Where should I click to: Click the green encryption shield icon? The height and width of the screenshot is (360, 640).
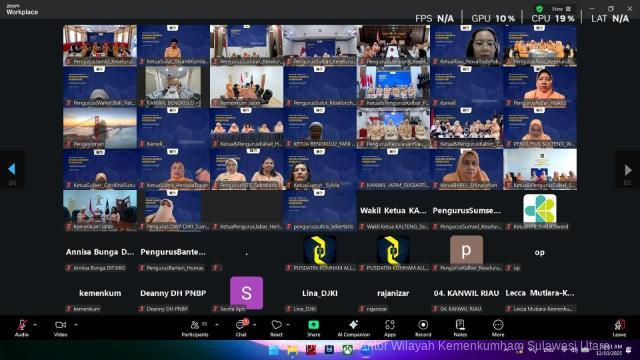pyautogui.click(x=539, y=9)
